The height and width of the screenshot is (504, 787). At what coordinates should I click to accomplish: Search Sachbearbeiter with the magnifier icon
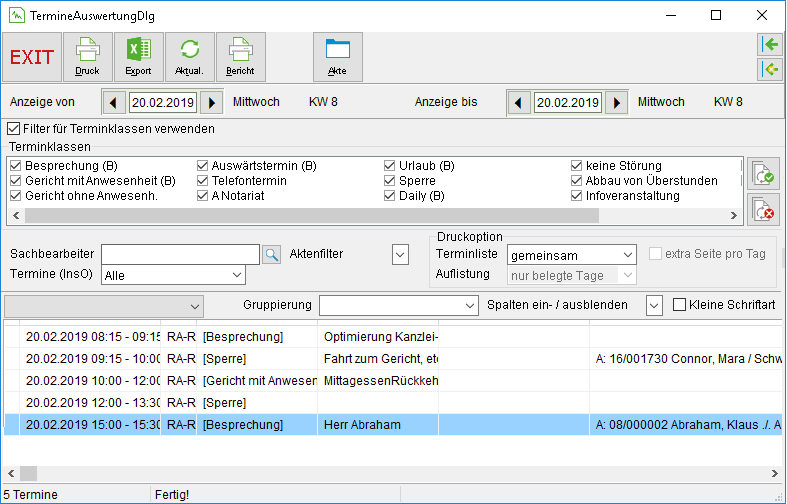coord(272,255)
